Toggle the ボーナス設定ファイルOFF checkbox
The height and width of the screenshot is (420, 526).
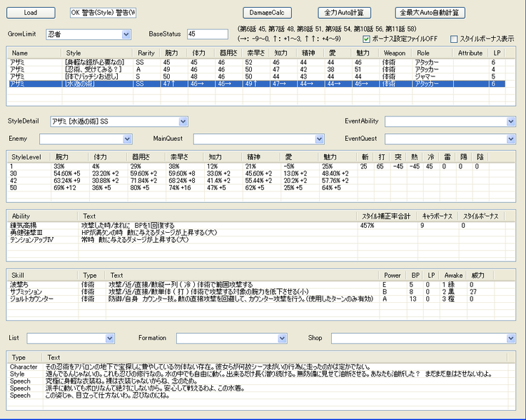pos(366,39)
